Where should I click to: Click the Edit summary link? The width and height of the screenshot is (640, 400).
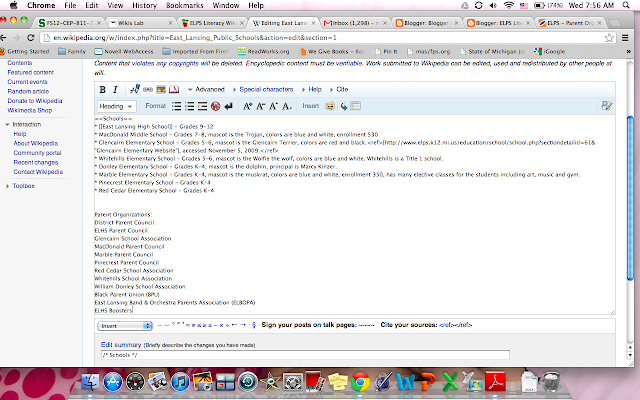(121, 345)
